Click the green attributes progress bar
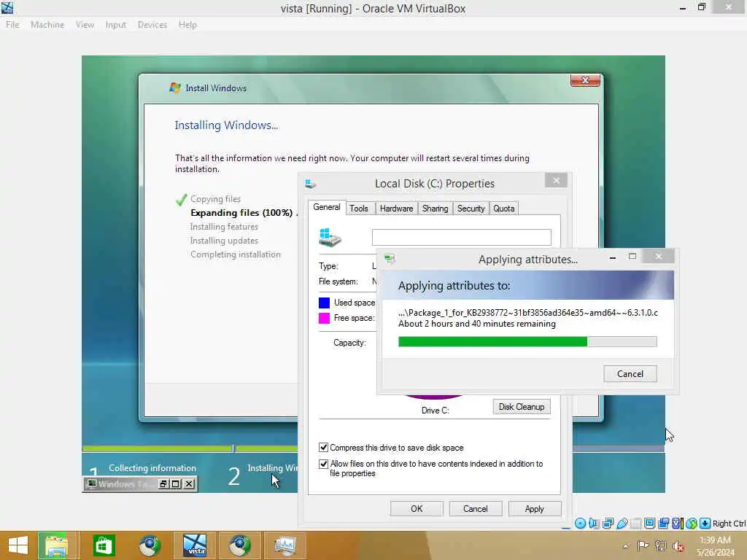Viewport: 747px width, 560px height. [x=527, y=341]
